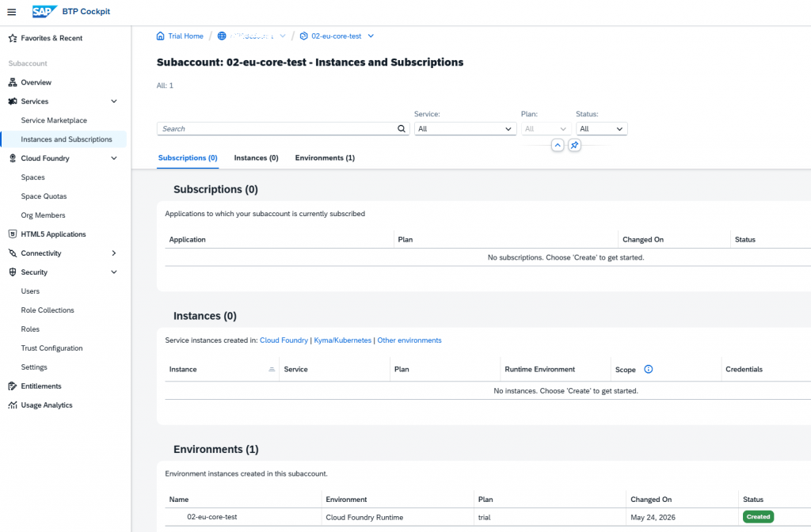Image resolution: width=811 pixels, height=532 pixels.
Task: Open the hamburger navigation menu icon
Action: pyautogui.click(x=11, y=12)
